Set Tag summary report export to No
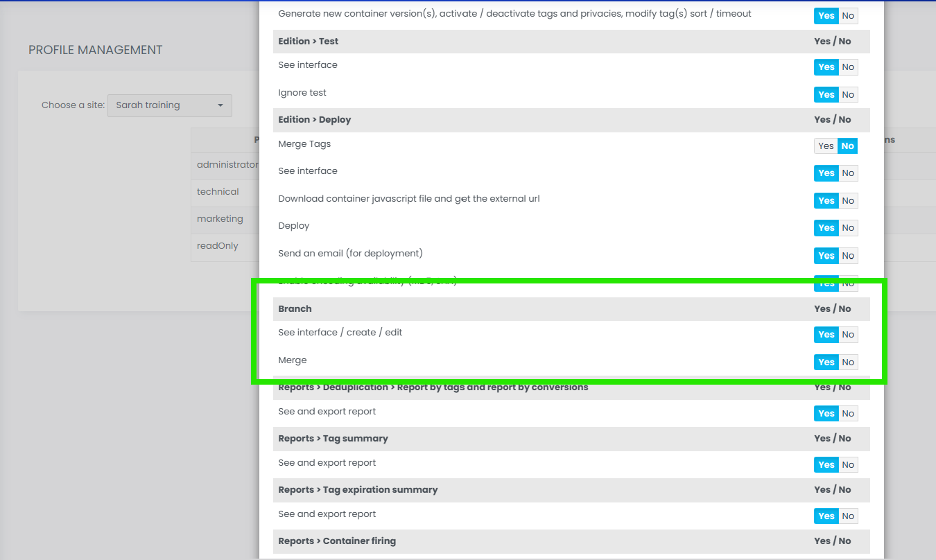Screen dimensions: 936x560 (x=848, y=465)
